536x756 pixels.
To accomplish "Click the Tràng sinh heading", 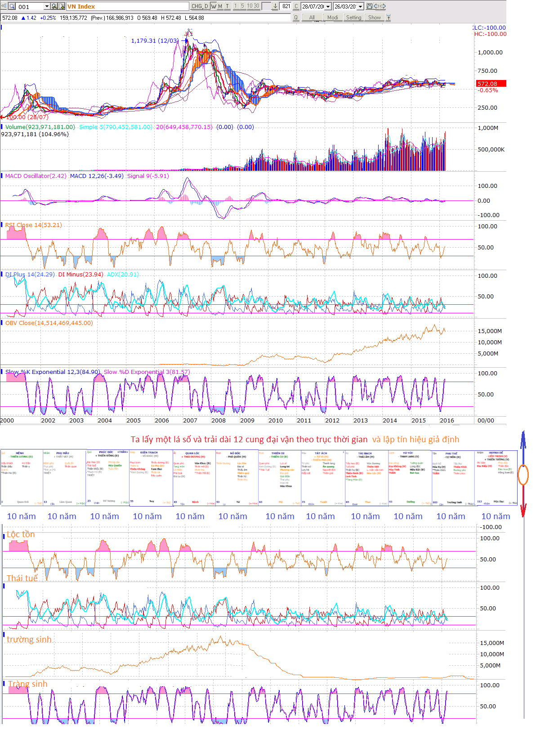I will (x=27, y=684).
